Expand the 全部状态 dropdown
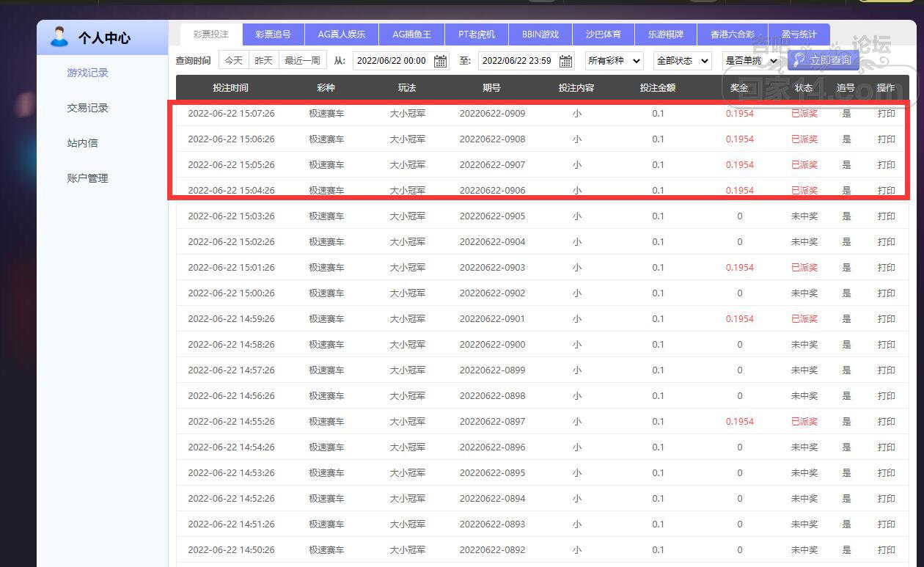This screenshot has height=567, width=924. (682, 61)
